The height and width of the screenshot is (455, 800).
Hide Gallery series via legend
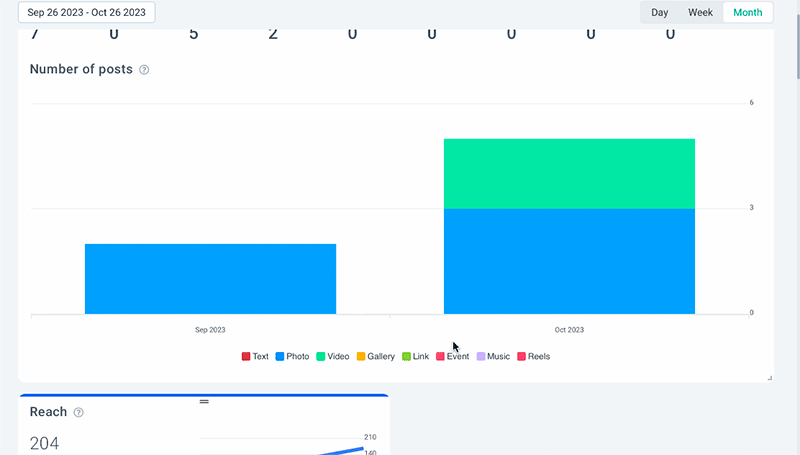click(375, 356)
